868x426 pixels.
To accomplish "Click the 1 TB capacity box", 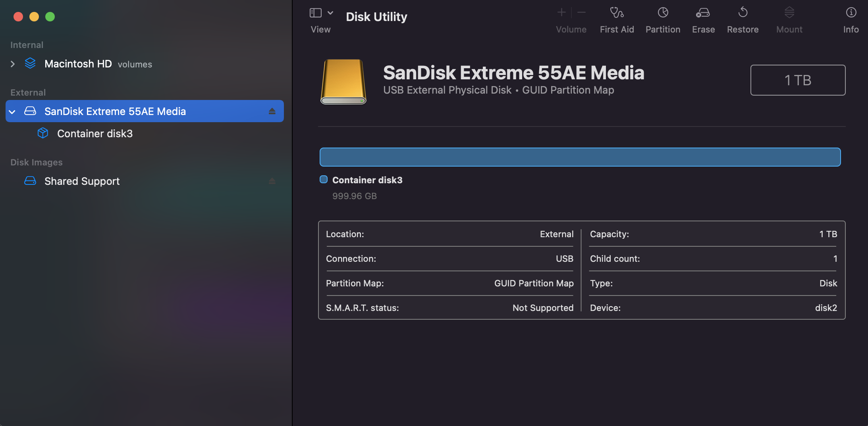I will pyautogui.click(x=797, y=80).
